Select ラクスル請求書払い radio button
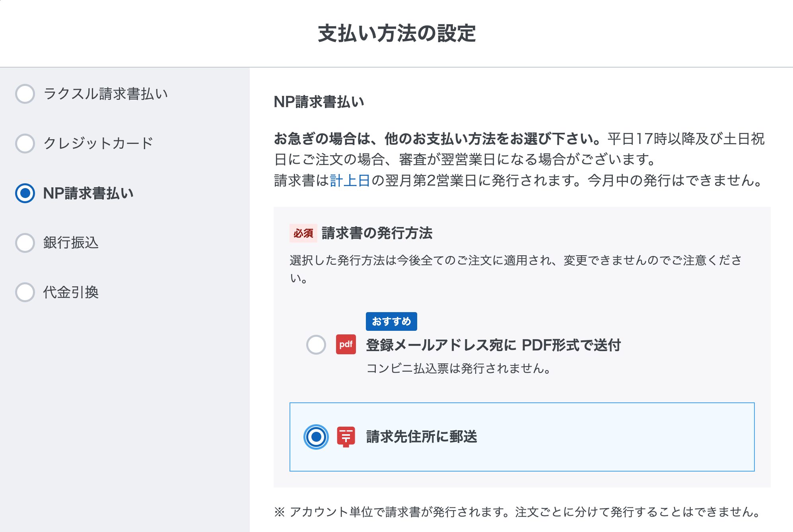Image resolution: width=793 pixels, height=532 pixels. coord(25,94)
